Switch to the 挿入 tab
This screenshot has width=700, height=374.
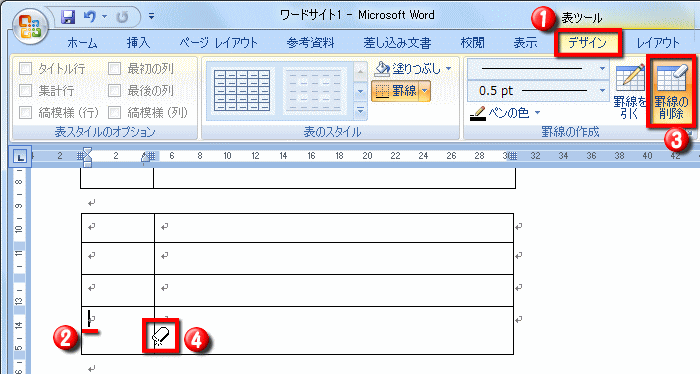click(x=138, y=43)
